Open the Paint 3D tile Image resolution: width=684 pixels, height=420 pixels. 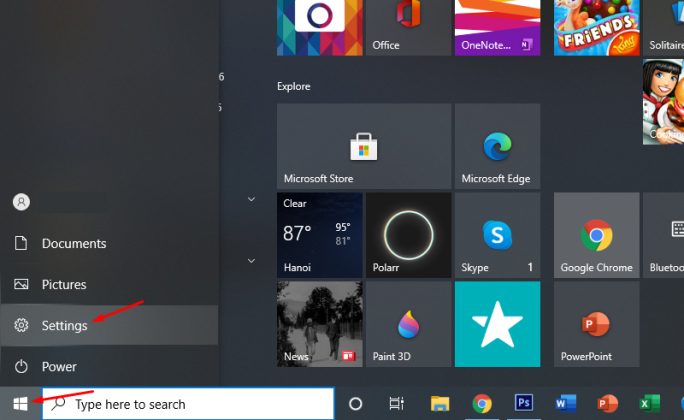pyautogui.click(x=407, y=324)
